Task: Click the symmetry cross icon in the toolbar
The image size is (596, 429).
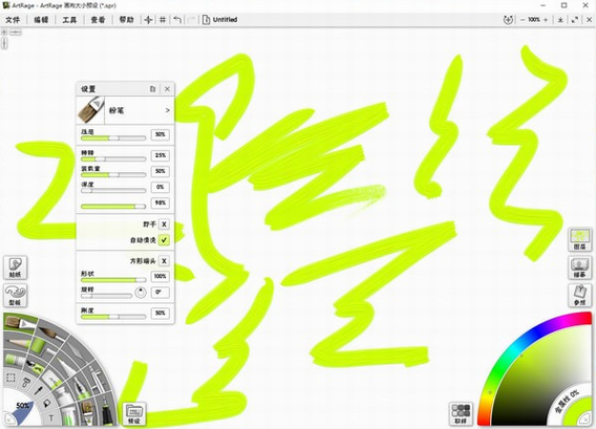Action: point(148,20)
